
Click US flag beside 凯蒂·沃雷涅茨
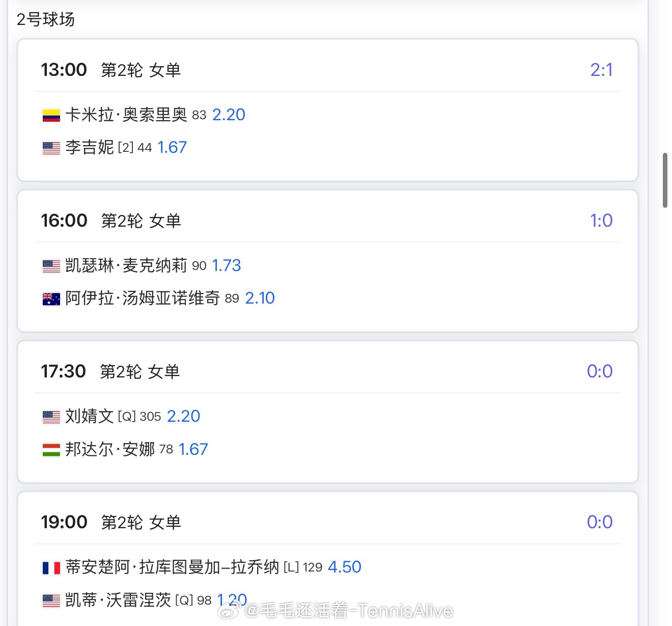[x=51, y=600]
